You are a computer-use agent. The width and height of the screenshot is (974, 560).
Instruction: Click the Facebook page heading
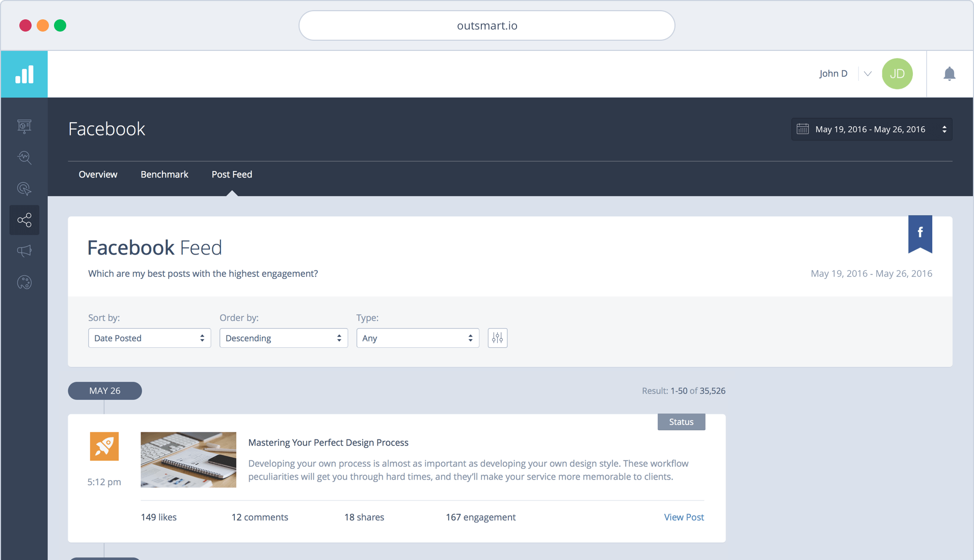(106, 129)
